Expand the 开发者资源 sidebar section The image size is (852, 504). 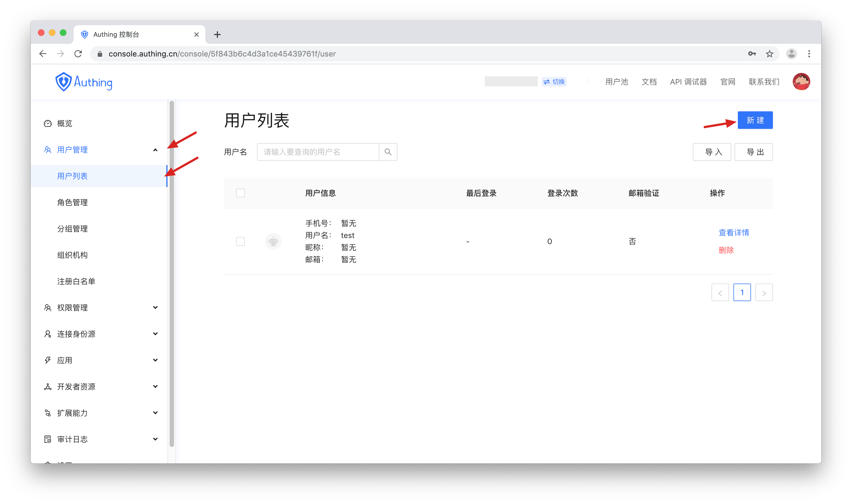click(155, 386)
